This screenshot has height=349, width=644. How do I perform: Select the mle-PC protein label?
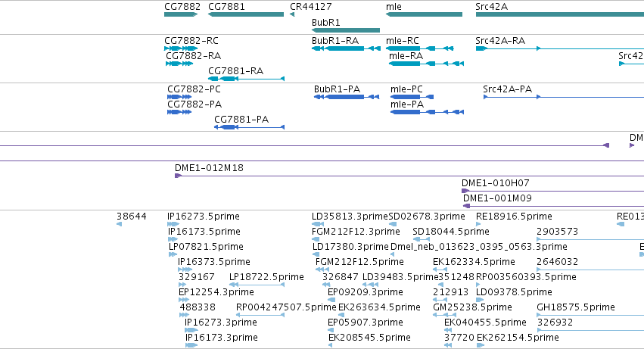click(x=406, y=89)
